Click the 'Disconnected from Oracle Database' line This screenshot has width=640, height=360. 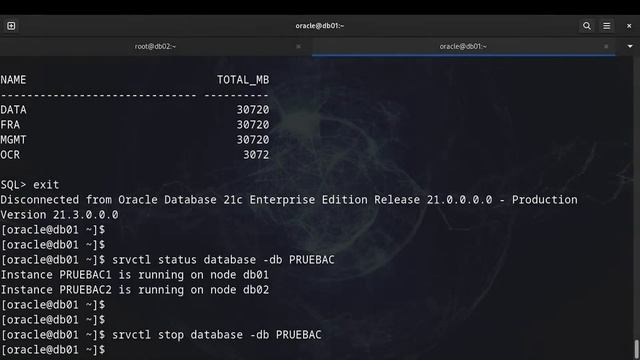click(x=289, y=200)
